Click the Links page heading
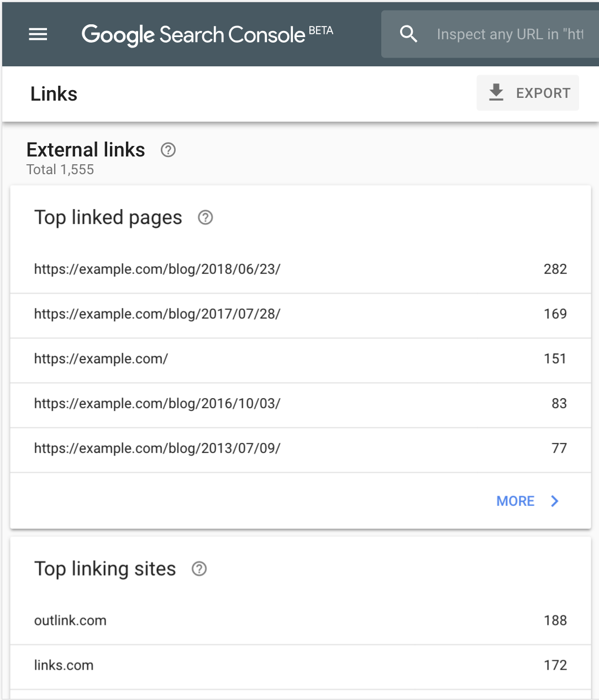This screenshot has height=700, width=599. tap(54, 93)
